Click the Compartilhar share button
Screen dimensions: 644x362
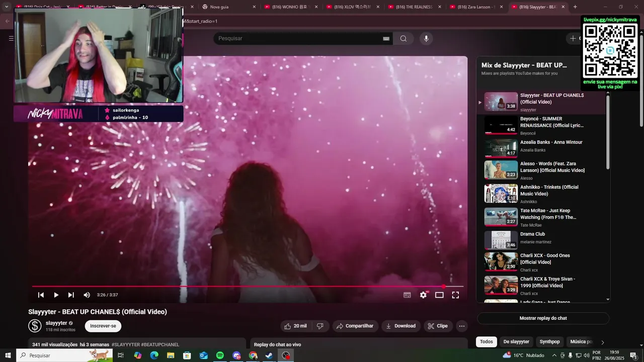coord(355,326)
